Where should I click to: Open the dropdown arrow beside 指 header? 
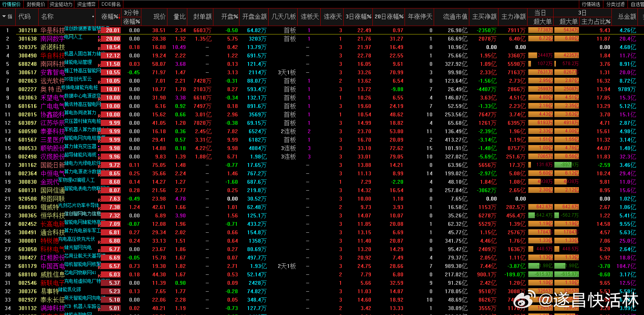point(4,16)
